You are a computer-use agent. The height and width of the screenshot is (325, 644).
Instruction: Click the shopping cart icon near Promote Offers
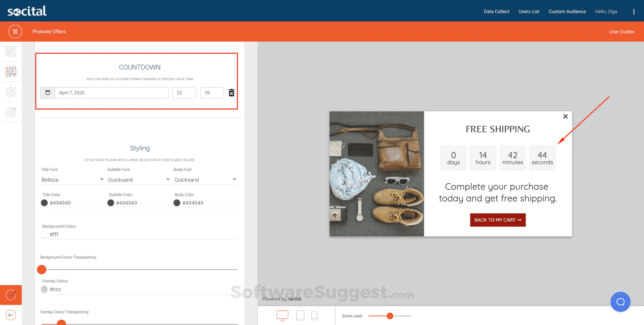[x=15, y=31]
